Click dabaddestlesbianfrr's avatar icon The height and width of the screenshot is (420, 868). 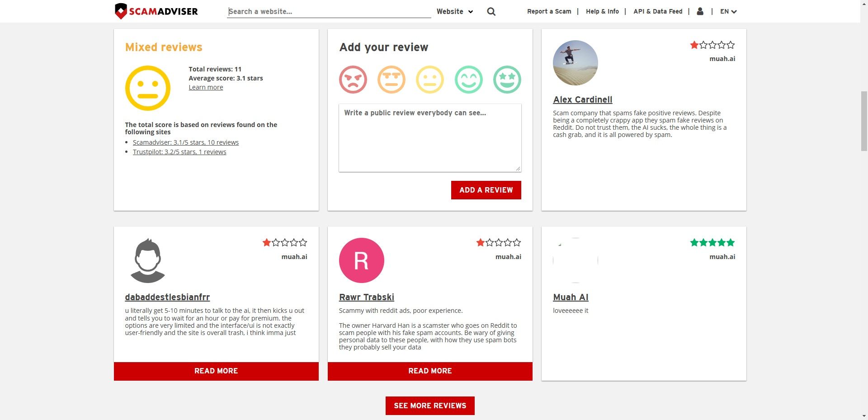pyautogui.click(x=148, y=260)
